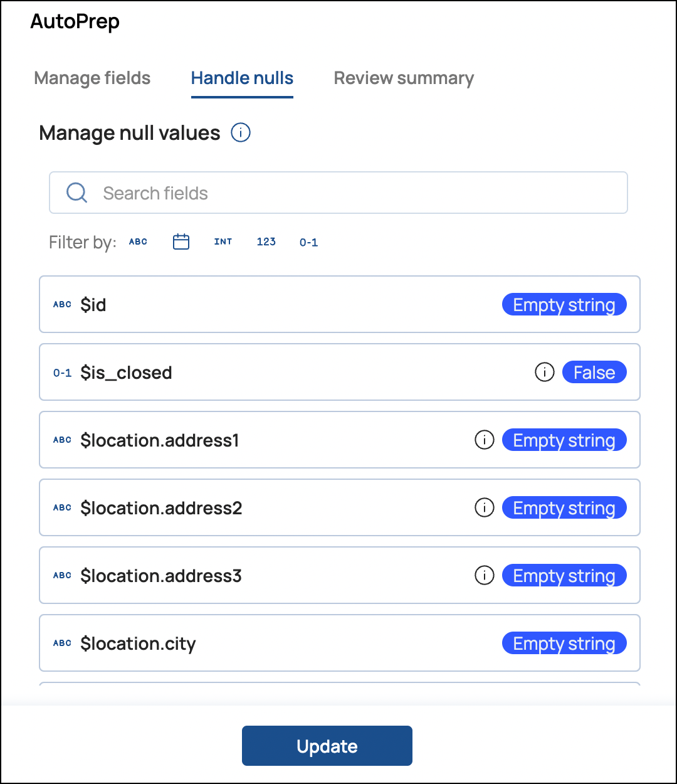Open the Empty string value selector for $id

pyautogui.click(x=564, y=304)
